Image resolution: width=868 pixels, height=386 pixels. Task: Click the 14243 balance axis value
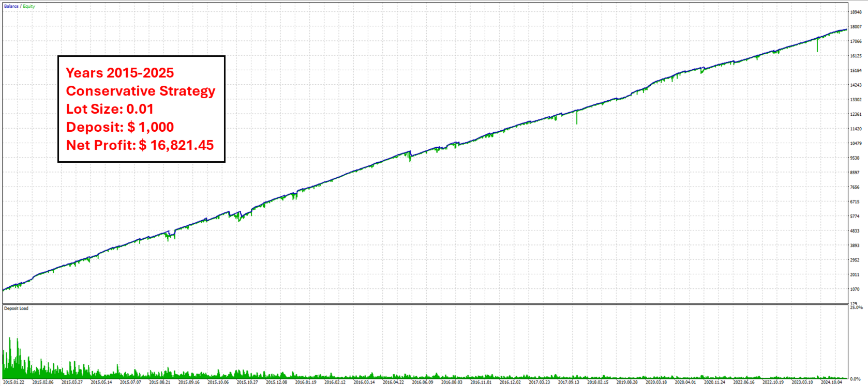[856, 85]
